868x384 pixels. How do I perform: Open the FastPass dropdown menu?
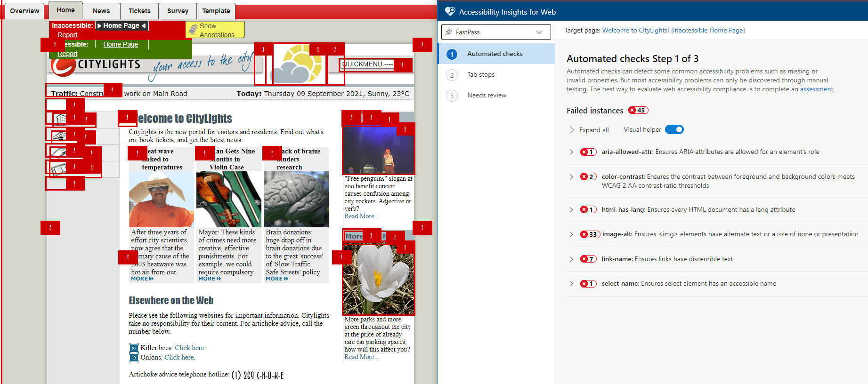pos(539,32)
